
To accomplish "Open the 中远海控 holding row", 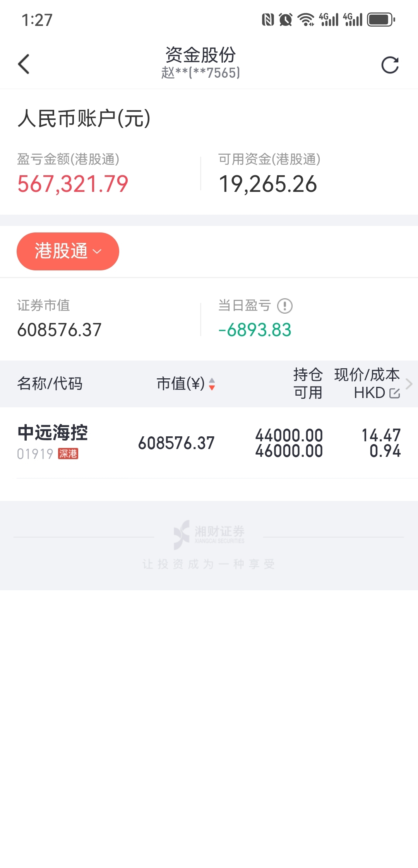I will [x=209, y=443].
